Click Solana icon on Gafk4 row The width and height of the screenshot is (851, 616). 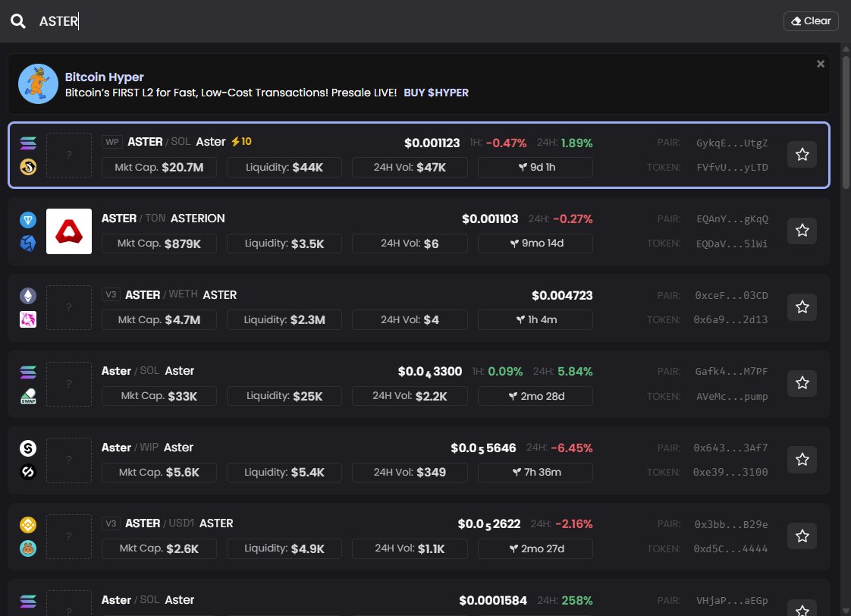coord(28,372)
